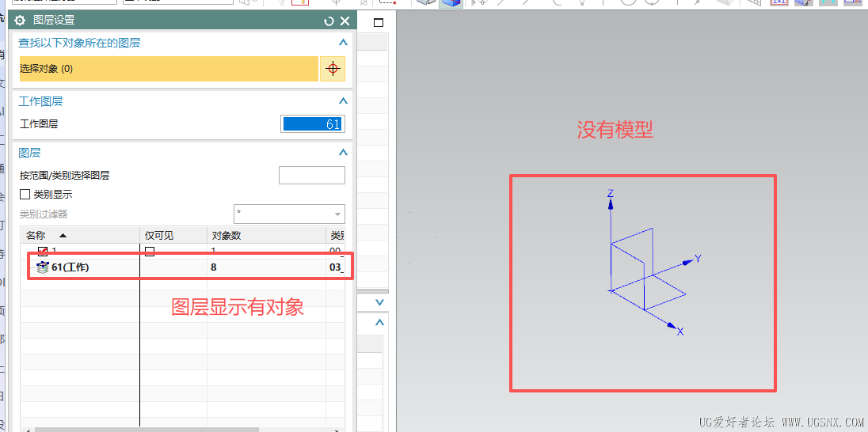Collapse the upward chevron in the side panel
The width and height of the screenshot is (868, 432).
380,323
